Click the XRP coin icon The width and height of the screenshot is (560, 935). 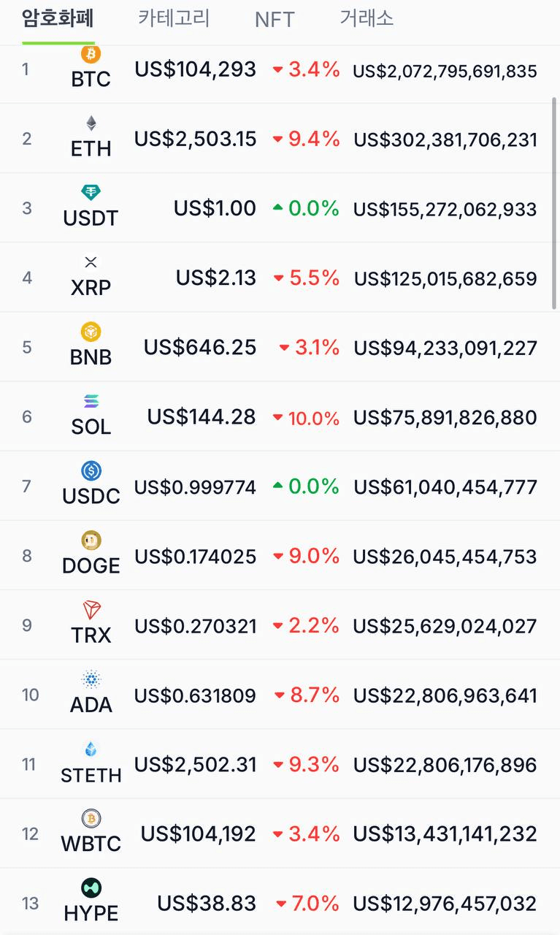point(91,262)
